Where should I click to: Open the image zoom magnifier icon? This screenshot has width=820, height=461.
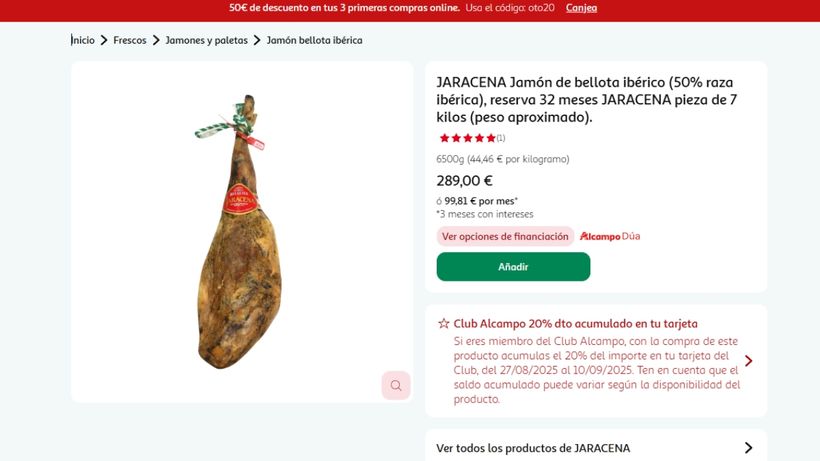[x=396, y=386]
